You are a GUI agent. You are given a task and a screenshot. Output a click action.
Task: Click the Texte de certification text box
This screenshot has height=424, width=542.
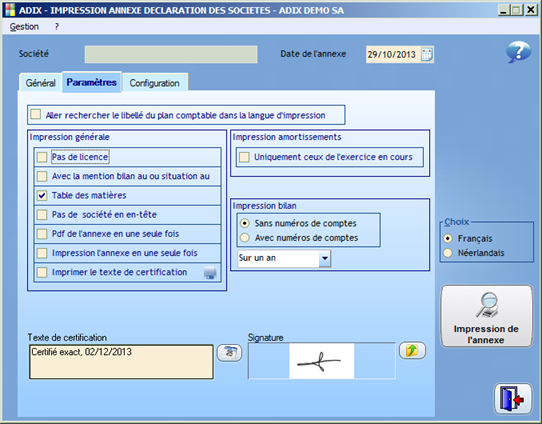(121, 362)
